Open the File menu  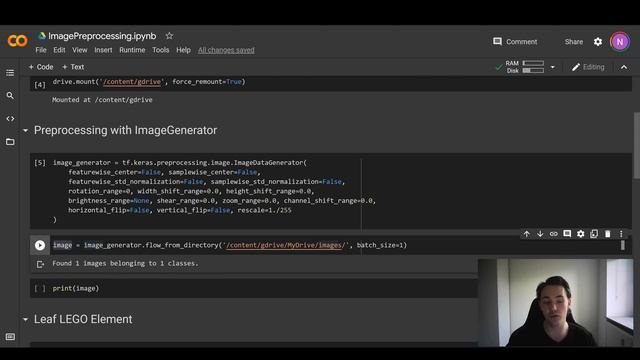point(41,50)
